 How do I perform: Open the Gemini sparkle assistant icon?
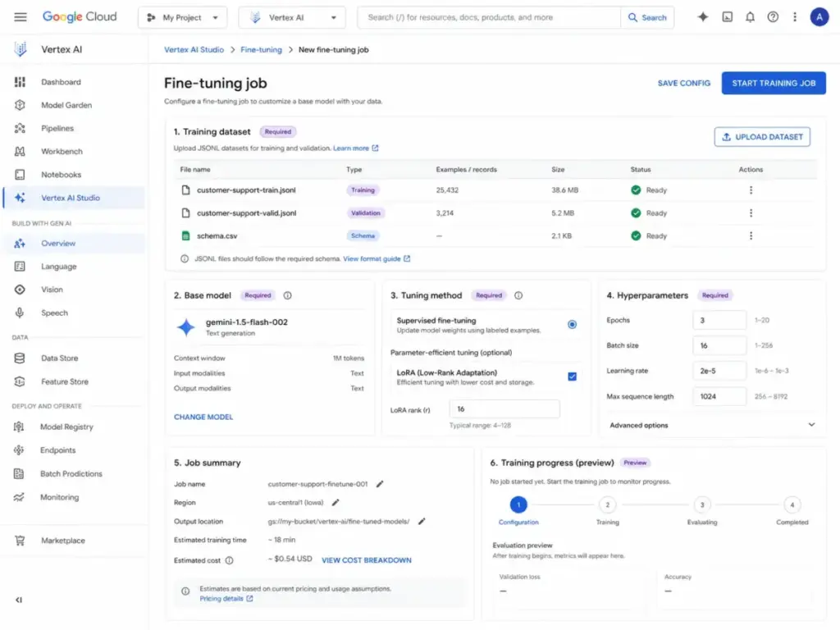pyautogui.click(x=703, y=17)
